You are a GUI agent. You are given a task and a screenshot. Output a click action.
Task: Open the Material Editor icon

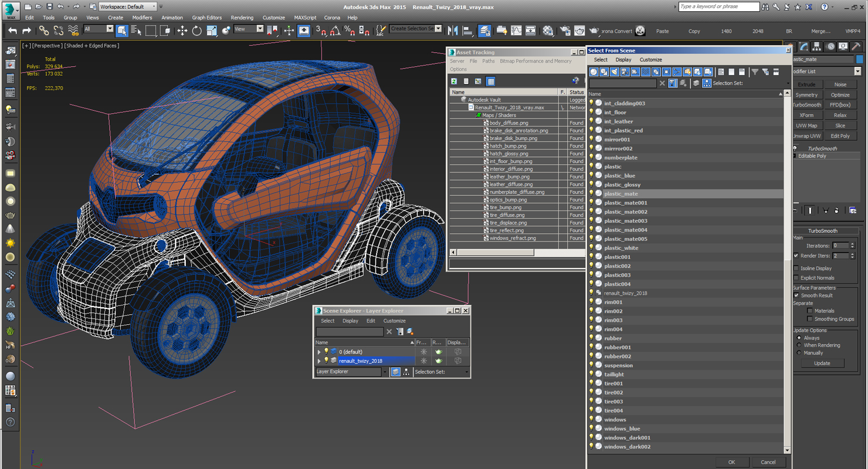click(548, 30)
